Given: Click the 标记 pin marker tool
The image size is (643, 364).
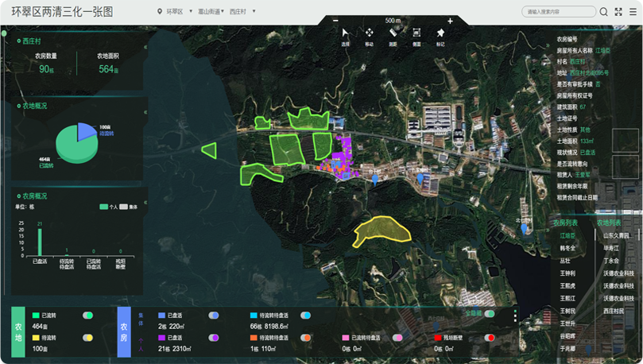Looking at the screenshot, I should point(440,33).
